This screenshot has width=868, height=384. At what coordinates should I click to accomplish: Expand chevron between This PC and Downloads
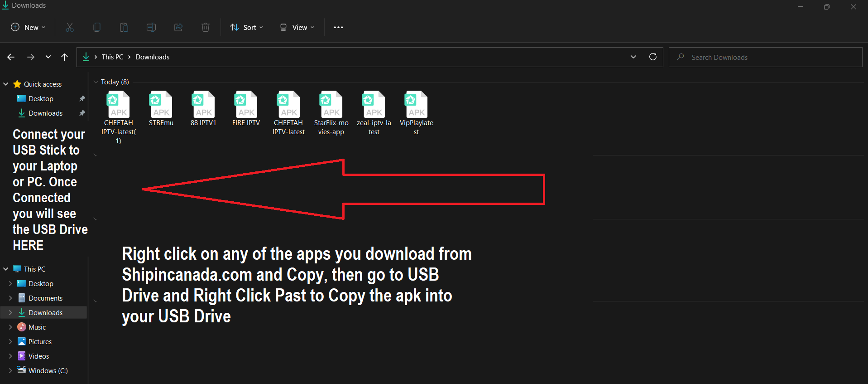point(129,57)
